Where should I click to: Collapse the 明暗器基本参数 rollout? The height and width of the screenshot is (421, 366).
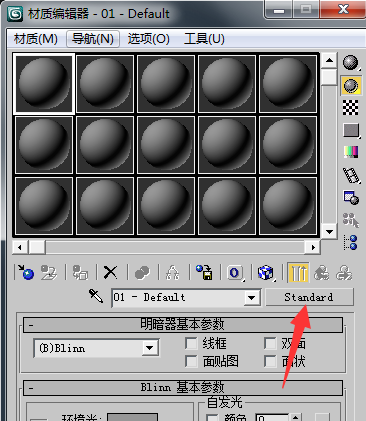pos(183,324)
